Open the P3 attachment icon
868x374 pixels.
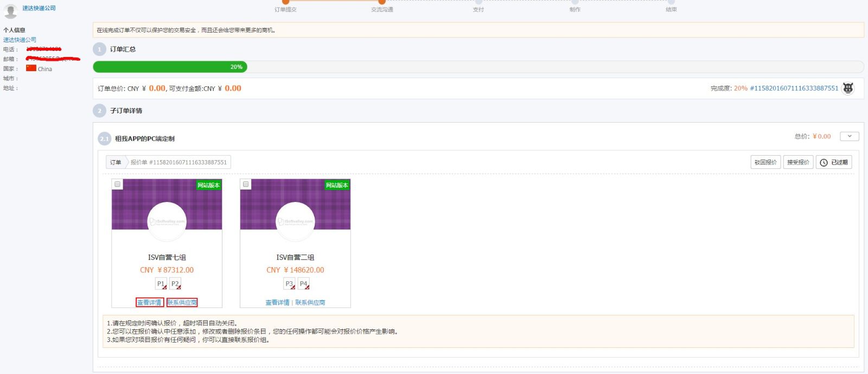[x=290, y=284]
